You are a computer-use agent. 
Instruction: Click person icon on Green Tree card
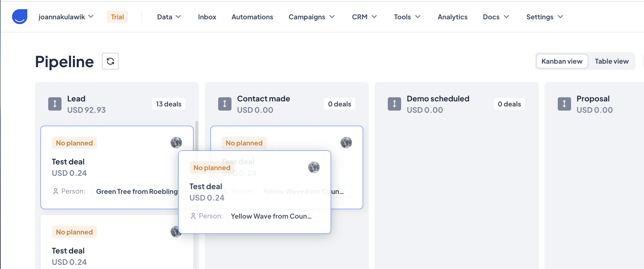click(x=56, y=191)
